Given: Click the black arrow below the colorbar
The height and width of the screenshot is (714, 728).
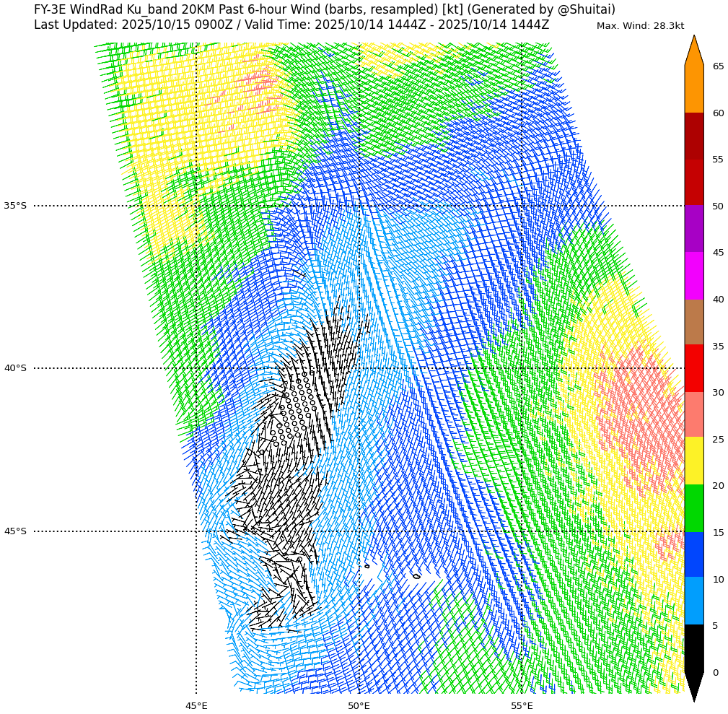Looking at the screenshot, I should coord(693,684).
